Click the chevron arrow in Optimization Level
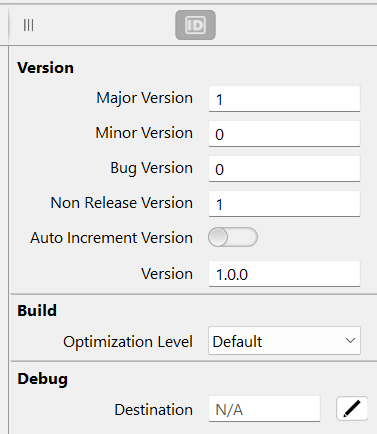The width and height of the screenshot is (377, 434). coord(350,341)
